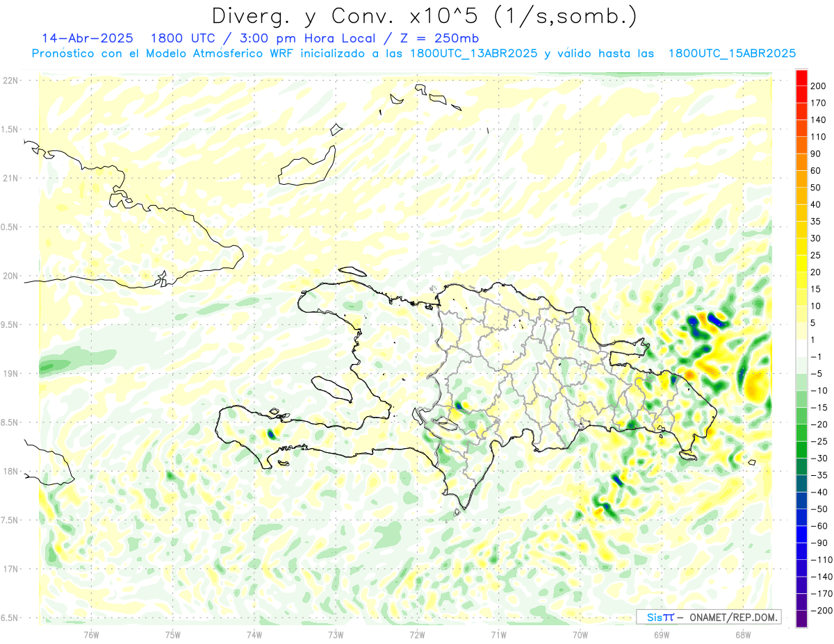
Task: Click the 170 value on the color scale
Action: pyautogui.click(x=818, y=103)
